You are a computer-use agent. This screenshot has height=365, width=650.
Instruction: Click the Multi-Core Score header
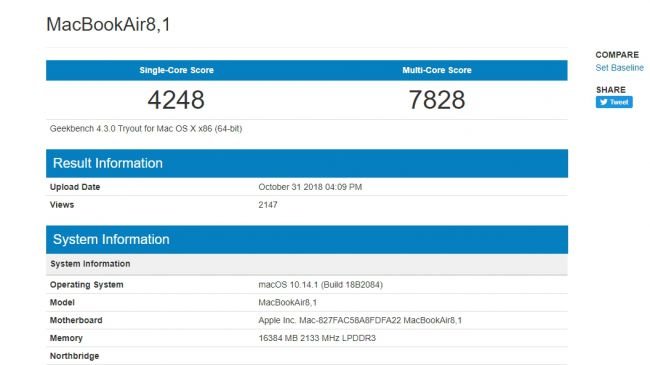click(x=437, y=70)
